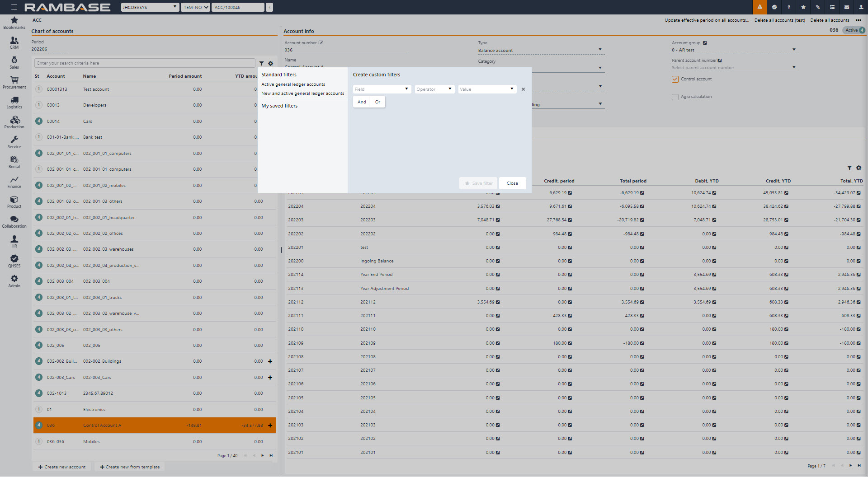Click the account search criteria field

tap(145, 63)
